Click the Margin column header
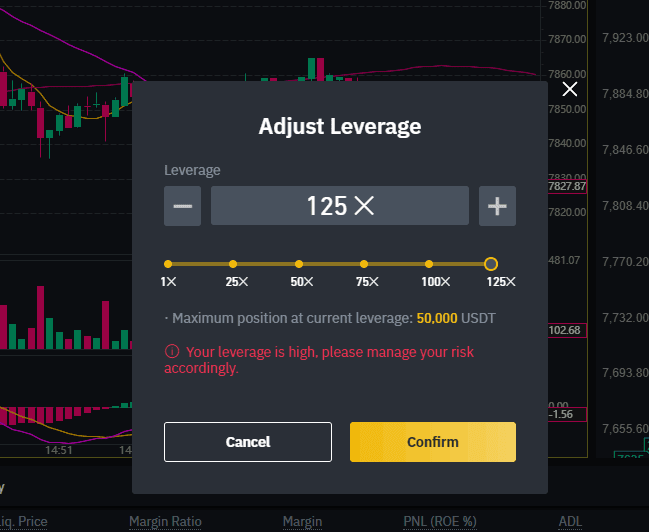Image resolution: width=649 pixels, height=532 pixels. (x=302, y=521)
